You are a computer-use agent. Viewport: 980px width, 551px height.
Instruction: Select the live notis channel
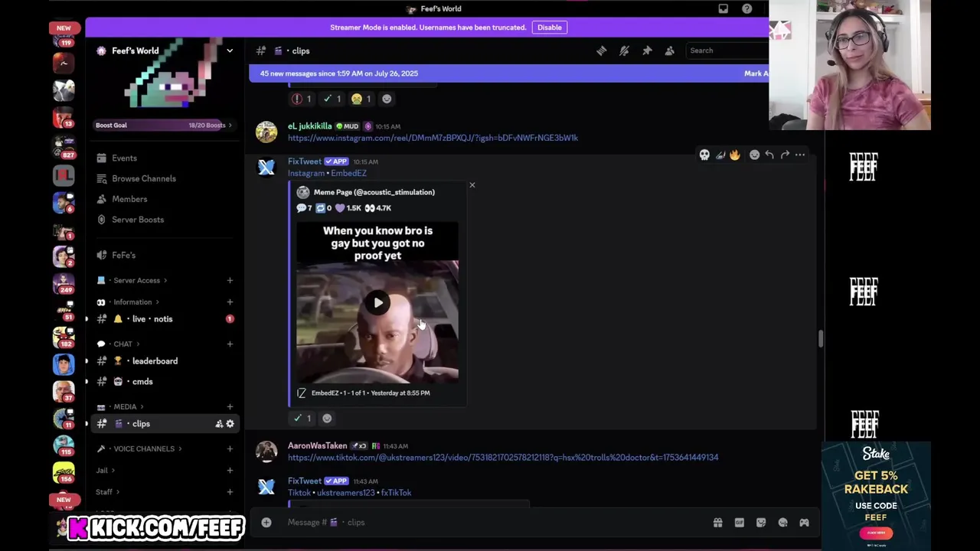[164, 319]
